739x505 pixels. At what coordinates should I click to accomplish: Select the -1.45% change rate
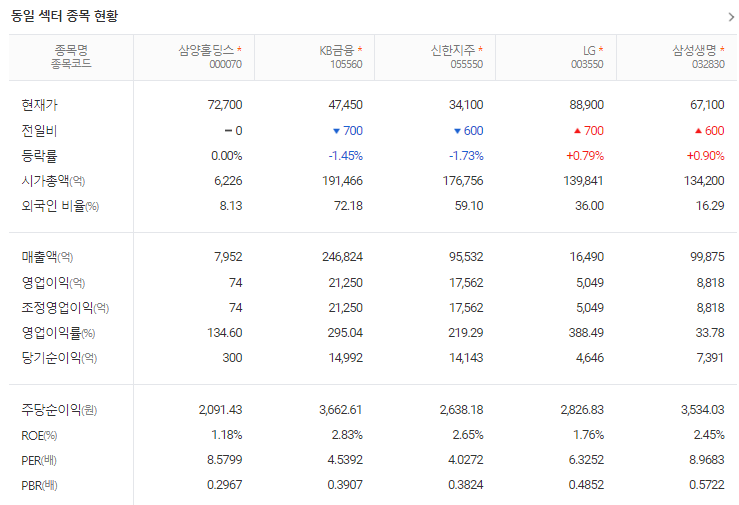click(x=345, y=155)
